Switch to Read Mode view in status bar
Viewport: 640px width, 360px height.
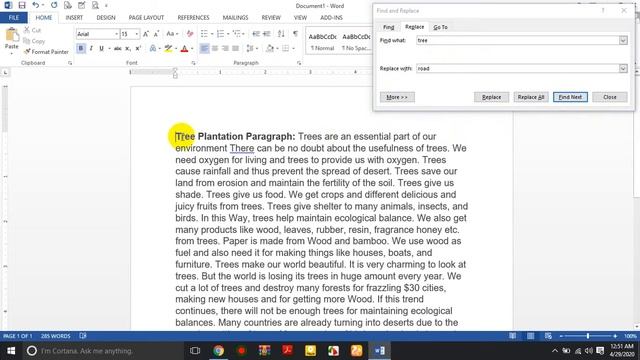pyautogui.click(x=512, y=336)
